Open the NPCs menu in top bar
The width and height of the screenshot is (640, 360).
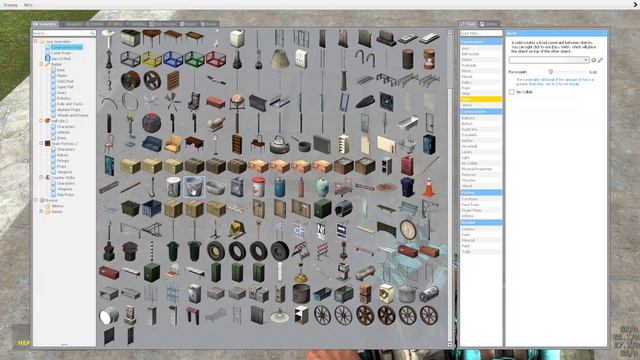coord(28,5)
